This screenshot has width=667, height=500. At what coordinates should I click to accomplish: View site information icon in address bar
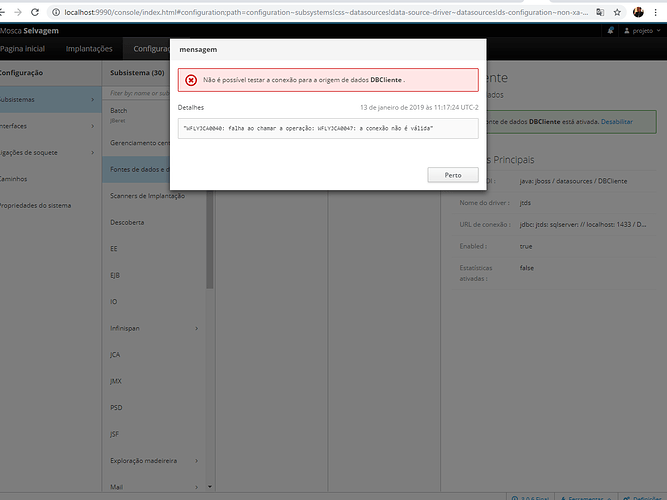click(x=56, y=12)
